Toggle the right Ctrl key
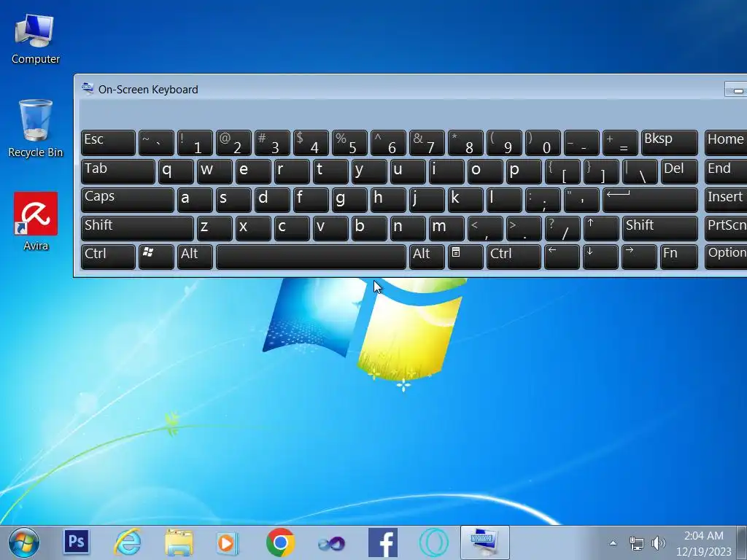The image size is (747, 560). coord(514,257)
